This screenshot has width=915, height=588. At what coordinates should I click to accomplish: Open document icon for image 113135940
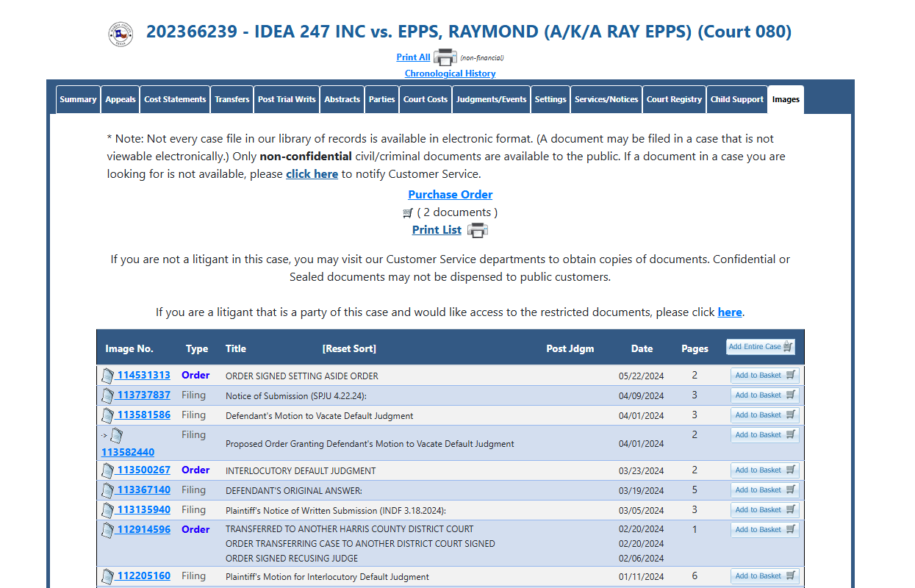pos(108,510)
